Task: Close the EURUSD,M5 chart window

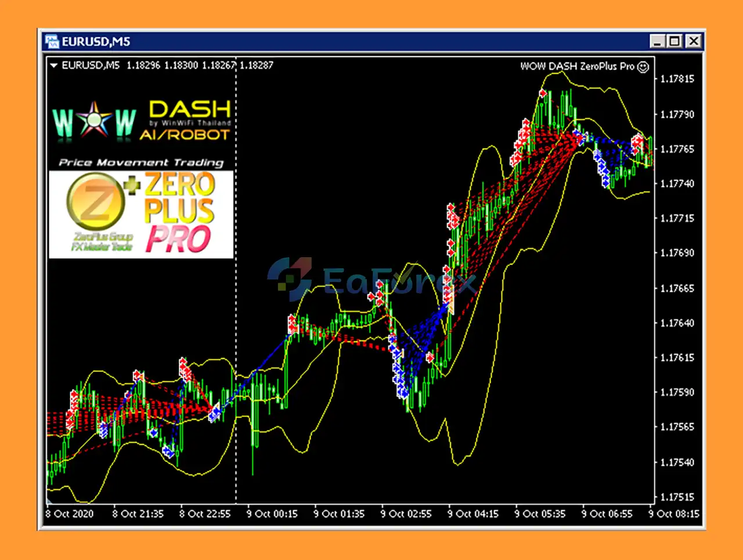Action: 693,41
